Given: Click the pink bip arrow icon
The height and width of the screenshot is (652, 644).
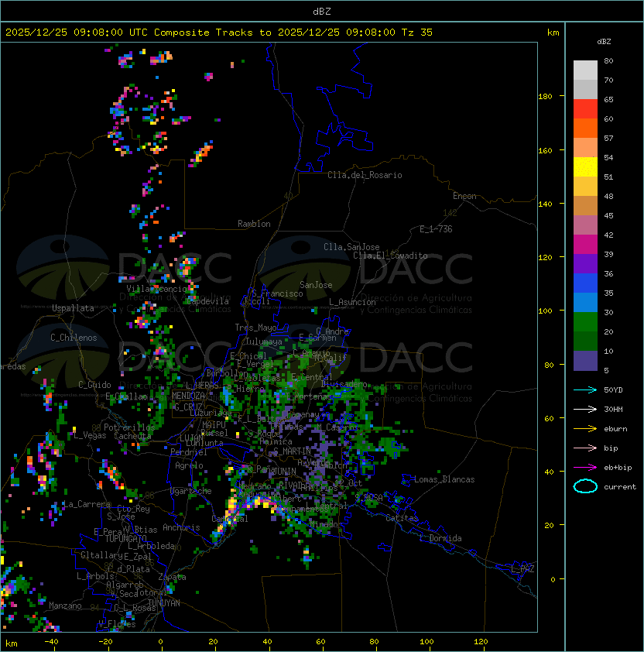Looking at the screenshot, I should click(585, 448).
